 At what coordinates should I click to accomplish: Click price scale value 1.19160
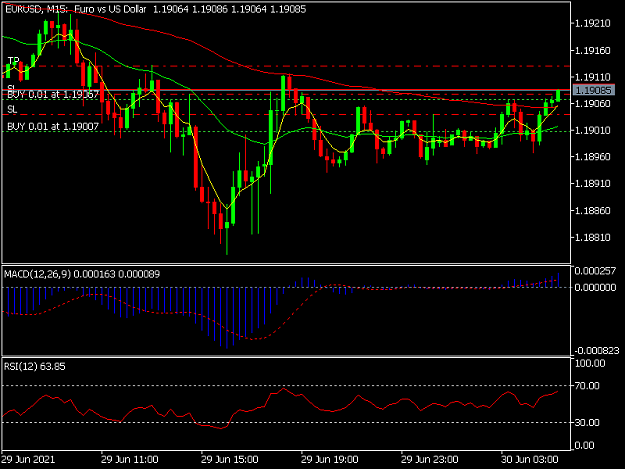pos(592,51)
